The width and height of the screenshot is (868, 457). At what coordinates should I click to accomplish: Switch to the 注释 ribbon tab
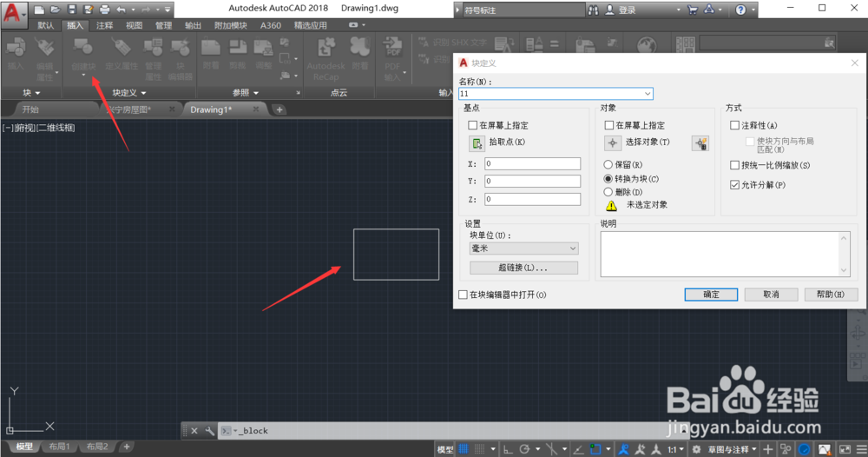click(x=105, y=25)
